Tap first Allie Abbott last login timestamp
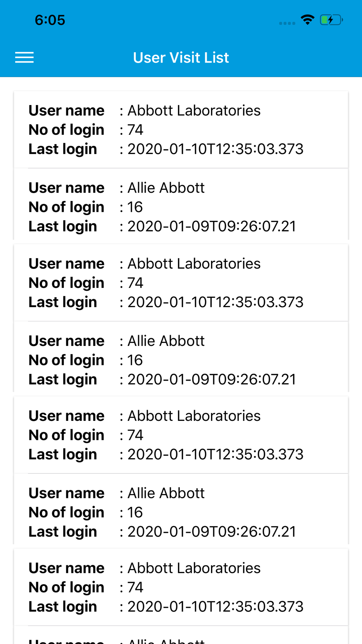The width and height of the screenshot is (362, 644). [212, 226]
